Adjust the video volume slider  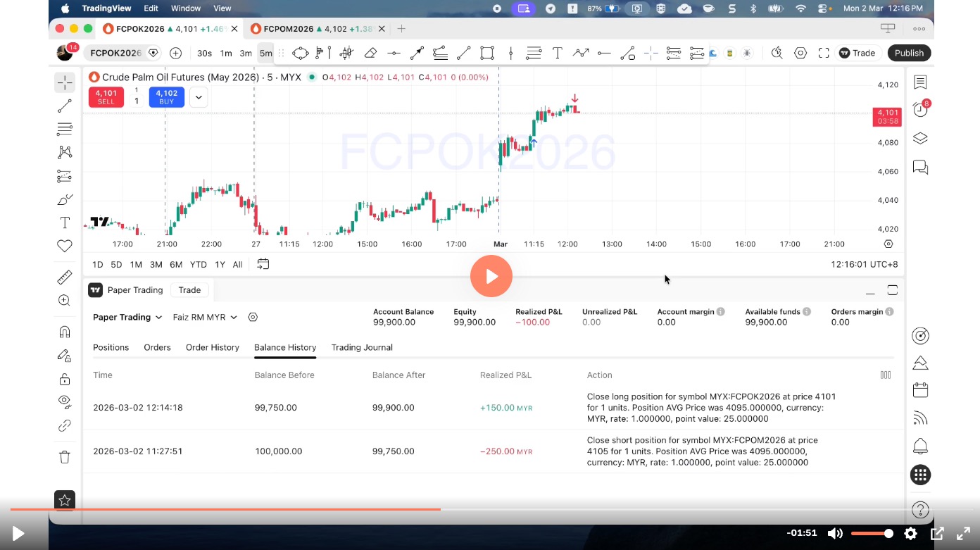coord(872,534)
